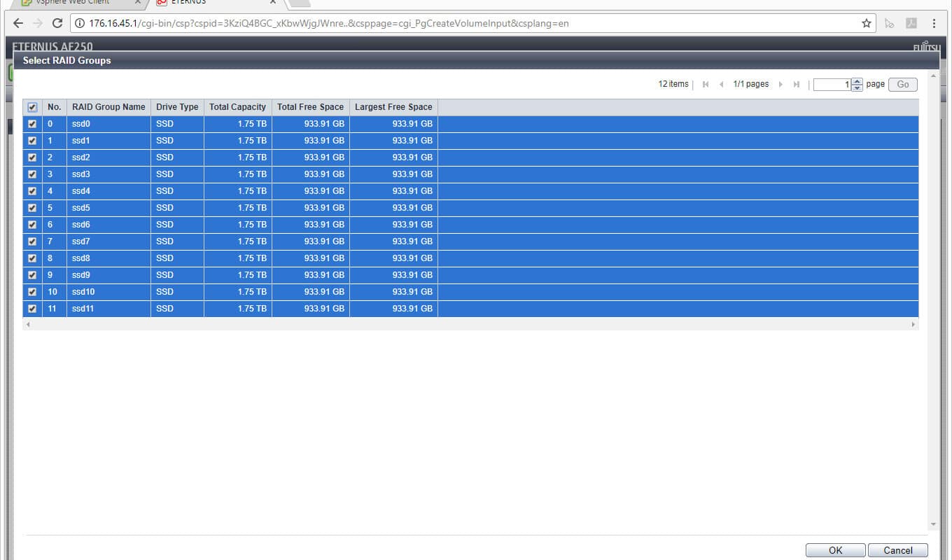Switch to the vSphere Web Client tab
The width and height of the screenshot is (952, 560).
coord(78,3)
